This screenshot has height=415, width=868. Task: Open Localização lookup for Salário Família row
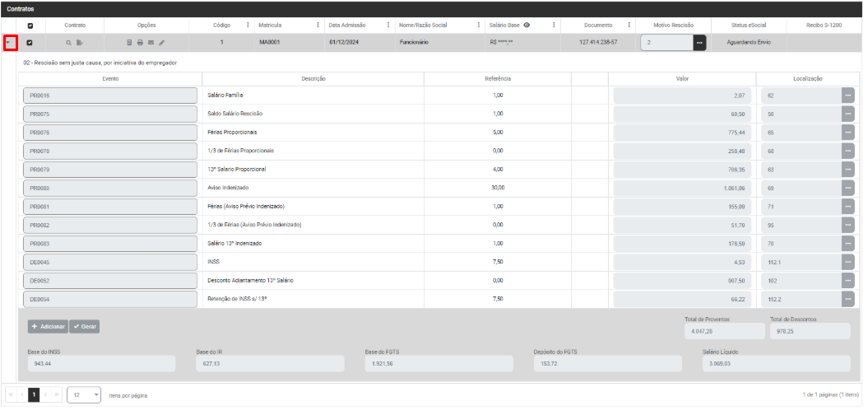848,96
